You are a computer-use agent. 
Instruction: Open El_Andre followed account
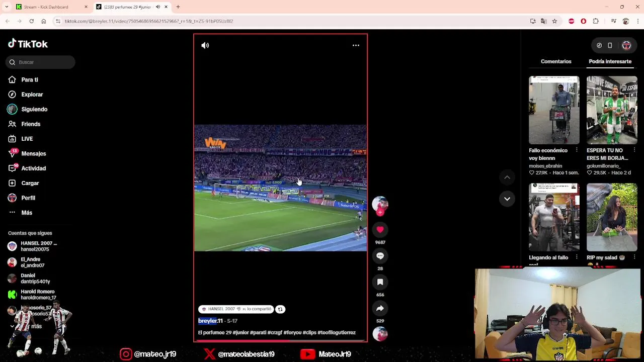(27, 262)
